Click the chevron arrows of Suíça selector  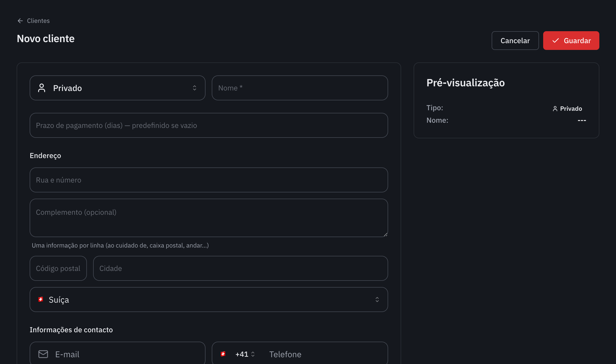(377, 300)
